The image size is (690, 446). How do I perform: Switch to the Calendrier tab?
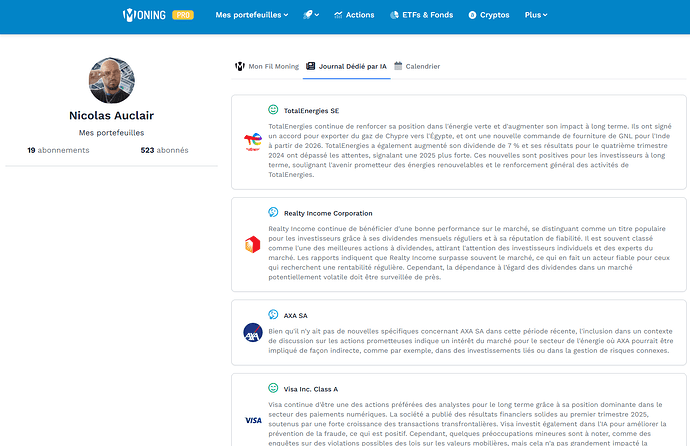(417, 66)
